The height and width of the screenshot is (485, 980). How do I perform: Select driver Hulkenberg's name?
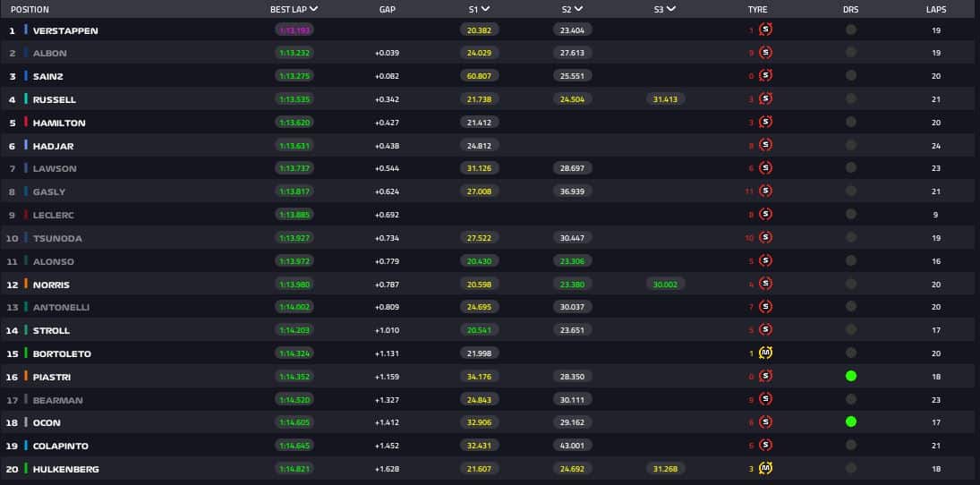(x=66, y=469)
